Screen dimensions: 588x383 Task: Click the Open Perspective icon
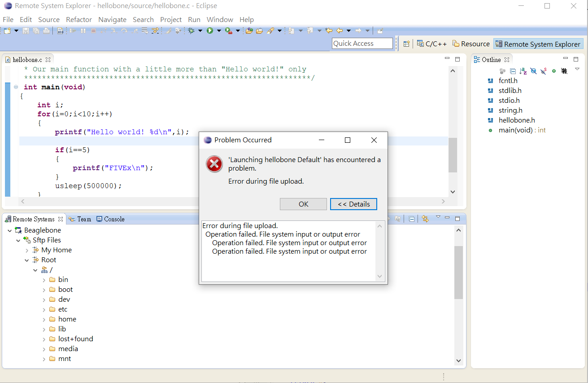(406, 44)
